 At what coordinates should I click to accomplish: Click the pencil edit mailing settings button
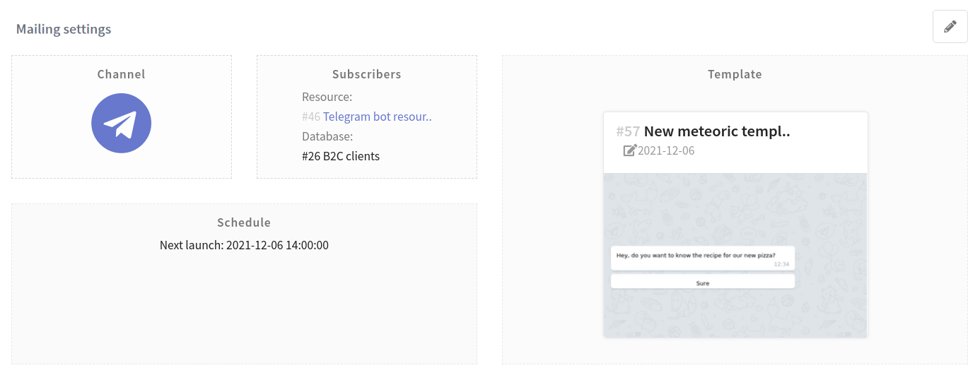950,27
